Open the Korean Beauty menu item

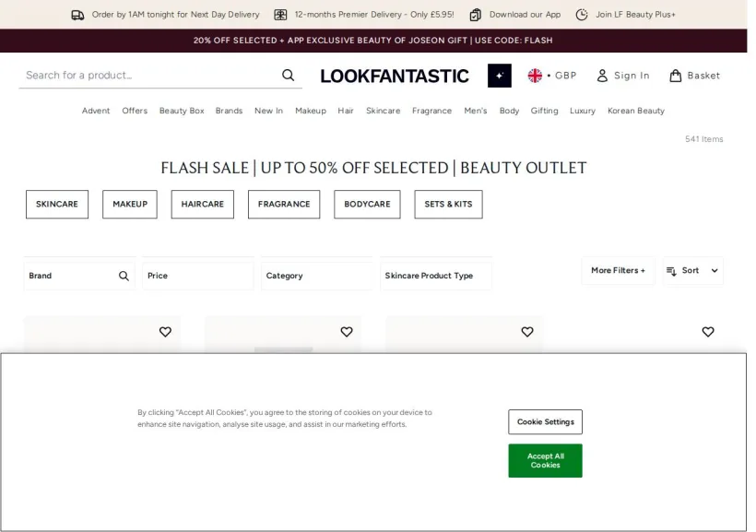[x=636, y=111]
